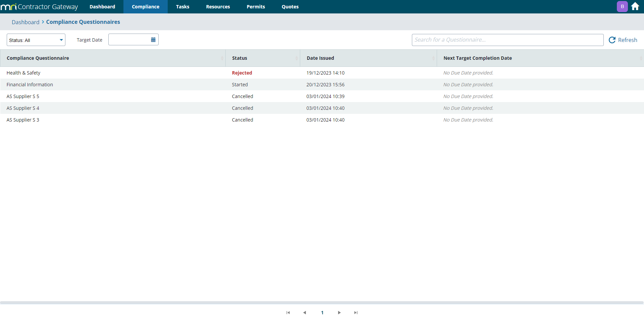Click the home icon in top bar
The image size is (644, 320).
[635, 6]
